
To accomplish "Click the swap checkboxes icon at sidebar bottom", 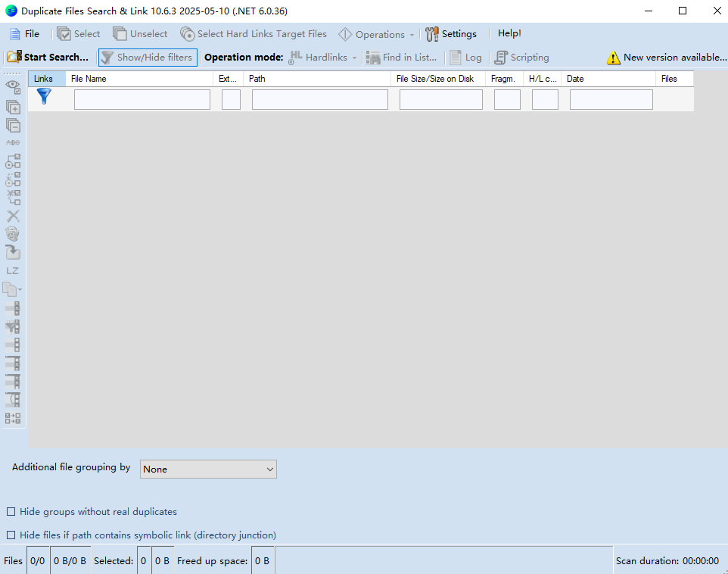I will (x=13, y=418).
